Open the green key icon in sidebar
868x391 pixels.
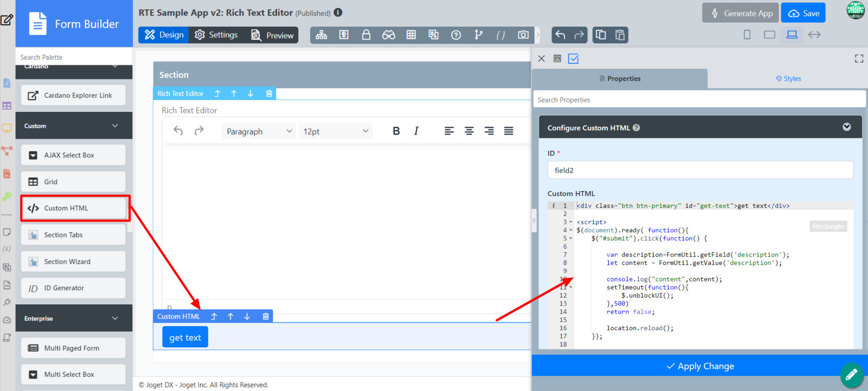7,196
